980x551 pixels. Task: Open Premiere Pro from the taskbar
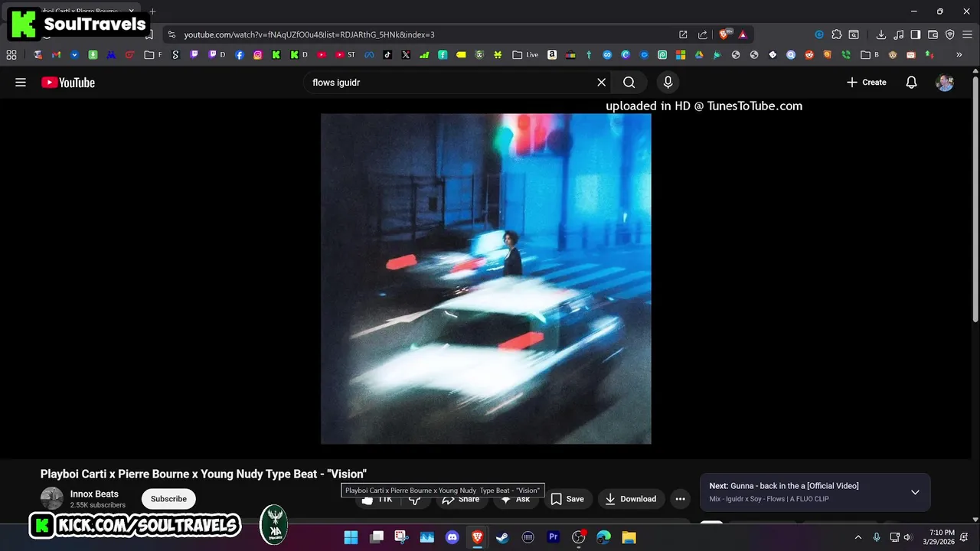553,537
